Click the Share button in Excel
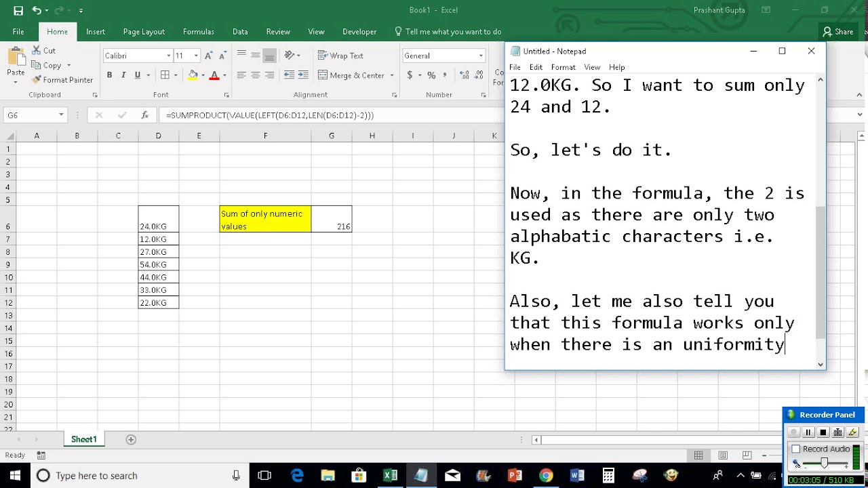The height and width of the screenshot is (488, 868). 837,32
